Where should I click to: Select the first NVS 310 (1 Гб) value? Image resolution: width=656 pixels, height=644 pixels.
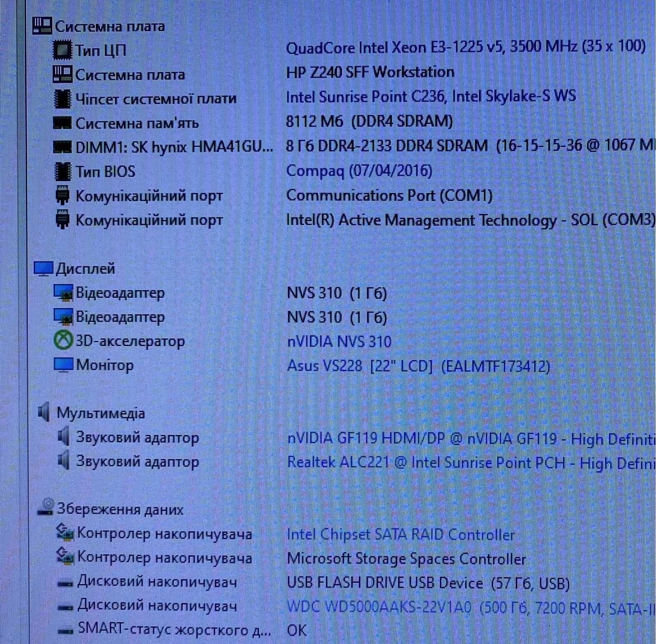click(337, 293)
